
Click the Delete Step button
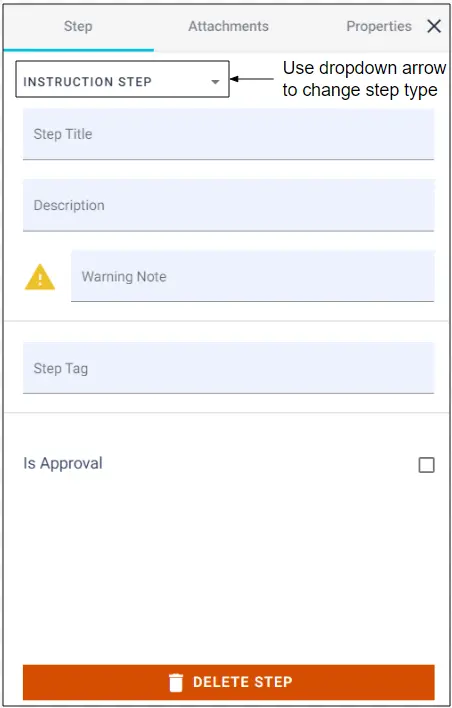pyautogui.click(x=228, y=682)
